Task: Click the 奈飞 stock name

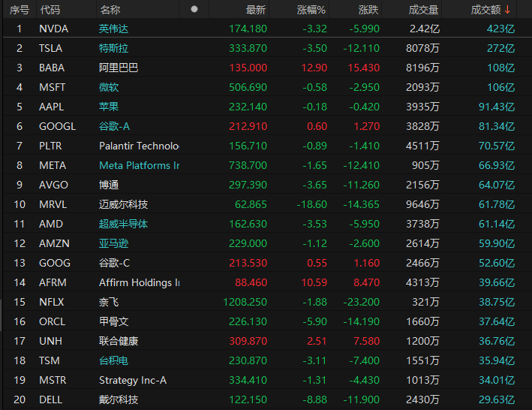Action: tap(109, 302)
